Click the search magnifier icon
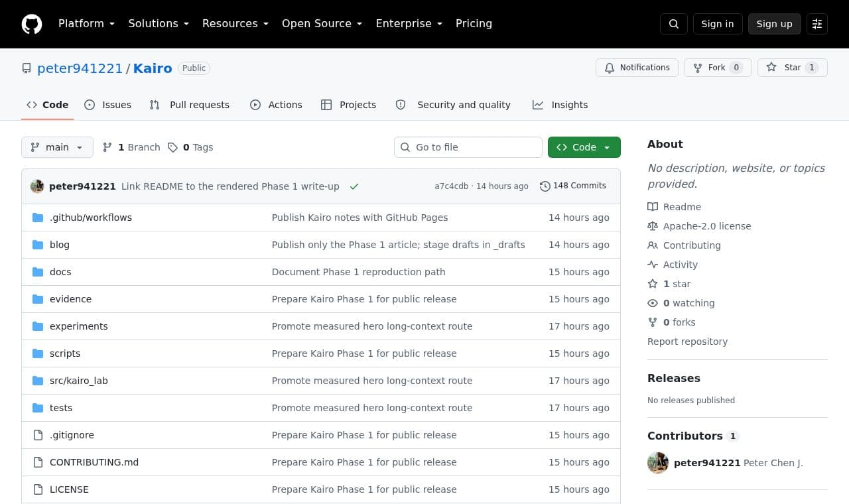Screen dimensions: 849x504 674,24
